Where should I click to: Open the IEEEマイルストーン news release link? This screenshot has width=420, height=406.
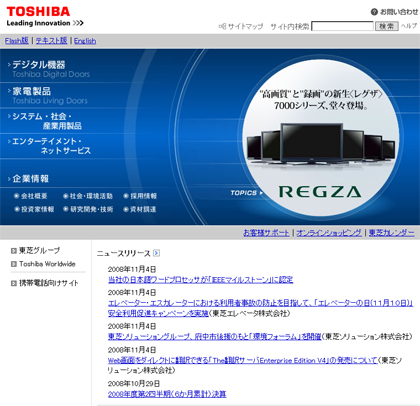(200, 280)
